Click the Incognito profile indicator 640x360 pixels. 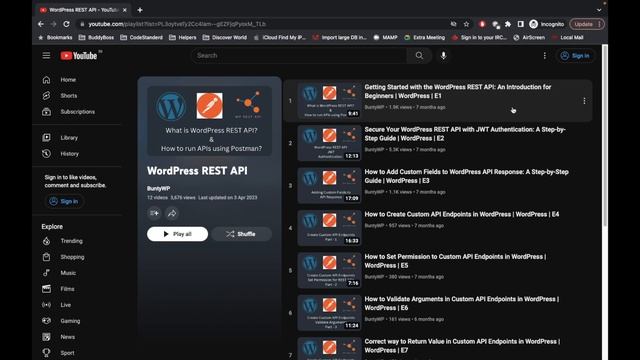pos(547,24)
